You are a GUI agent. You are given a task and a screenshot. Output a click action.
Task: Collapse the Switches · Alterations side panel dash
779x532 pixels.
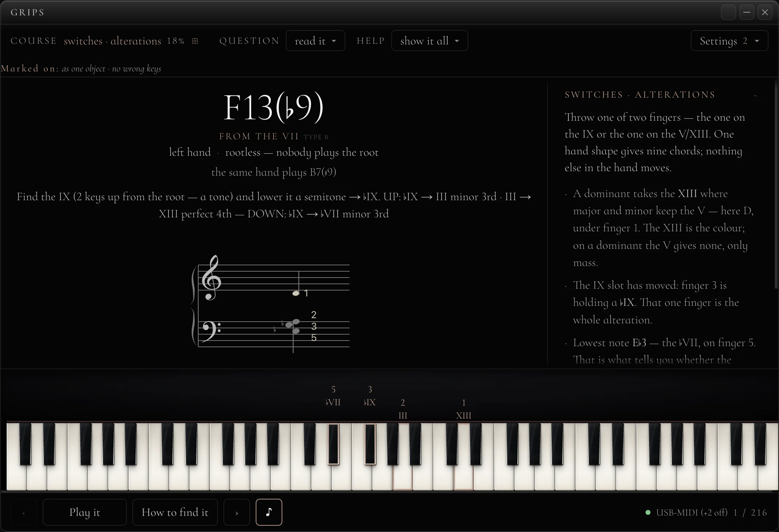(755, 95)
